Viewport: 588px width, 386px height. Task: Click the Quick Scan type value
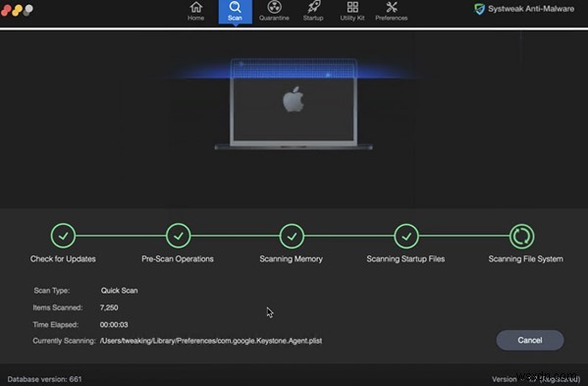119,291
